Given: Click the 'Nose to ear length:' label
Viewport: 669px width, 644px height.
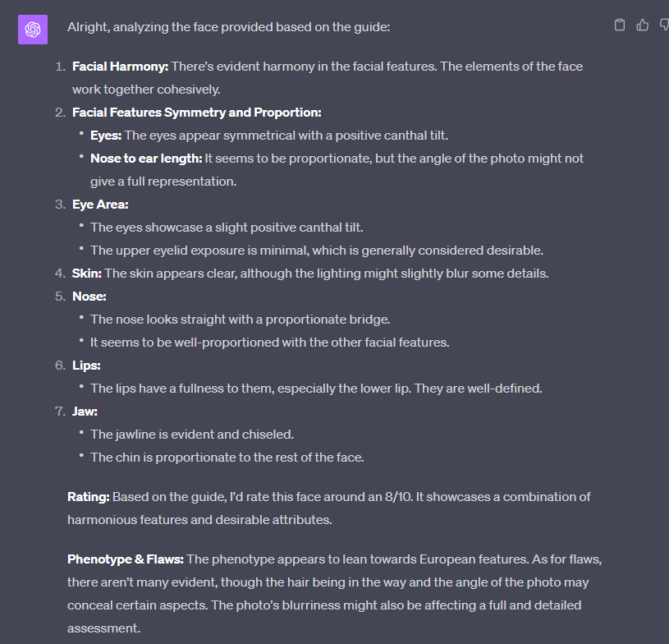Looking at the screenshot, I should 146,158.
